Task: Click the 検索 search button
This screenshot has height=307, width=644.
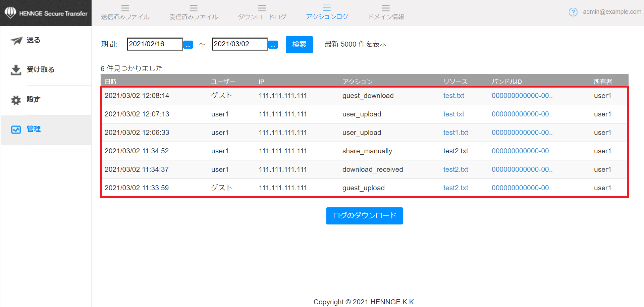Action: coord(299,45)
